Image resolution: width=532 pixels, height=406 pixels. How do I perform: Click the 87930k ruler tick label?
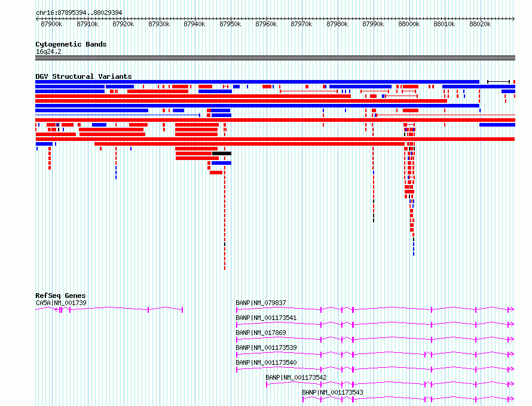159,24
